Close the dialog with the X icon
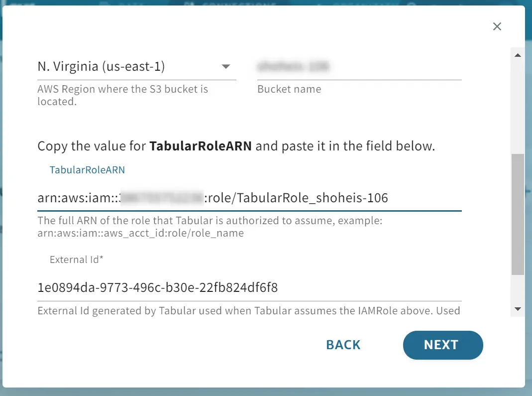Screen dimensions: 532x396 (x=497, y=26)
